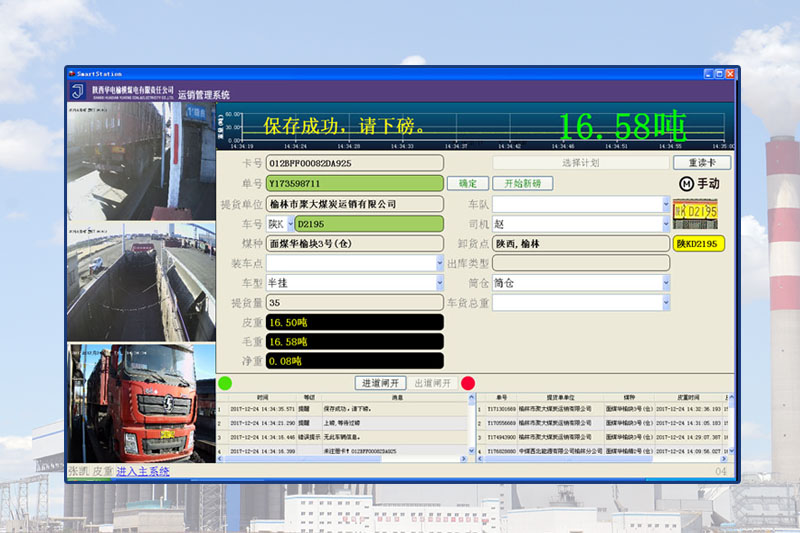Image resolution: width=800 pixels, height=533 pixels.
Task: Click the manual mode 手动 icon
Action: tap(699, 184)
